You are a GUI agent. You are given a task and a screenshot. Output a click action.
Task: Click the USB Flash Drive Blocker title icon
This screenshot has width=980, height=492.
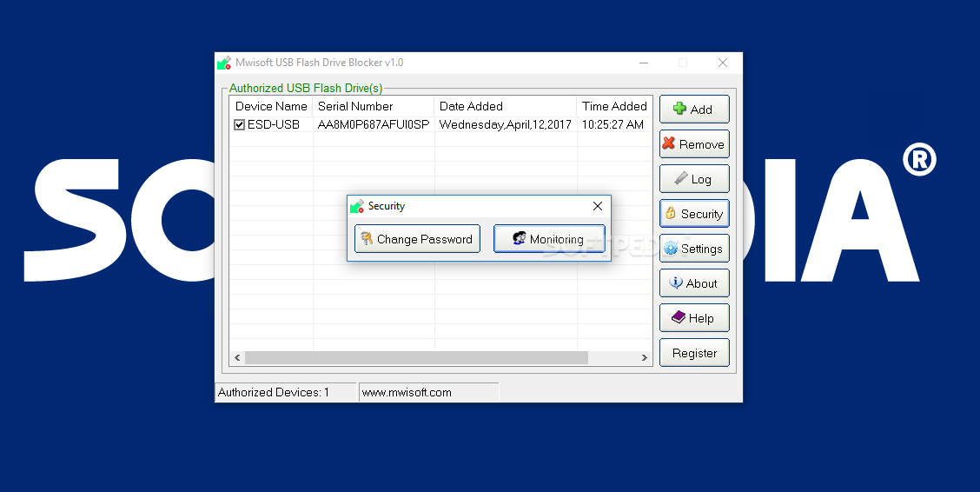pos(224,63)
